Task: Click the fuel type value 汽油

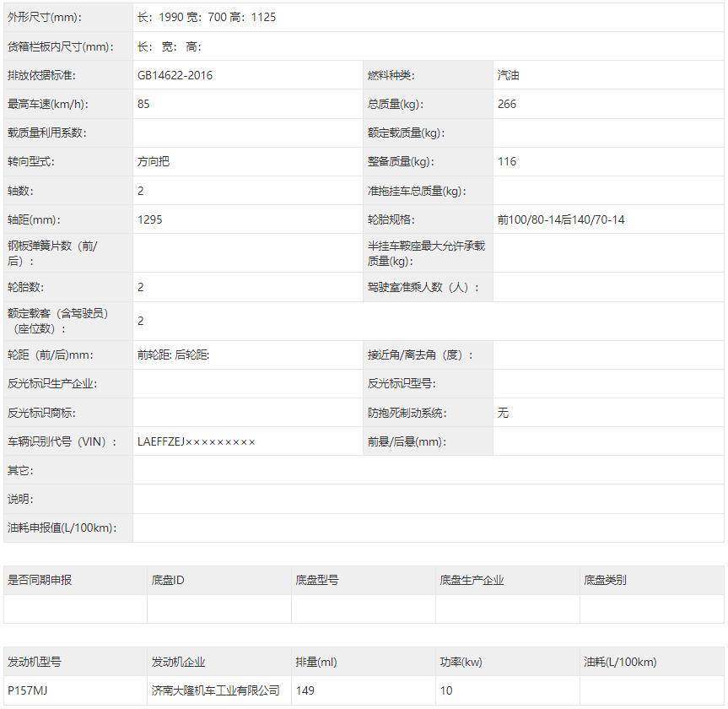Action: coord(506,75)
